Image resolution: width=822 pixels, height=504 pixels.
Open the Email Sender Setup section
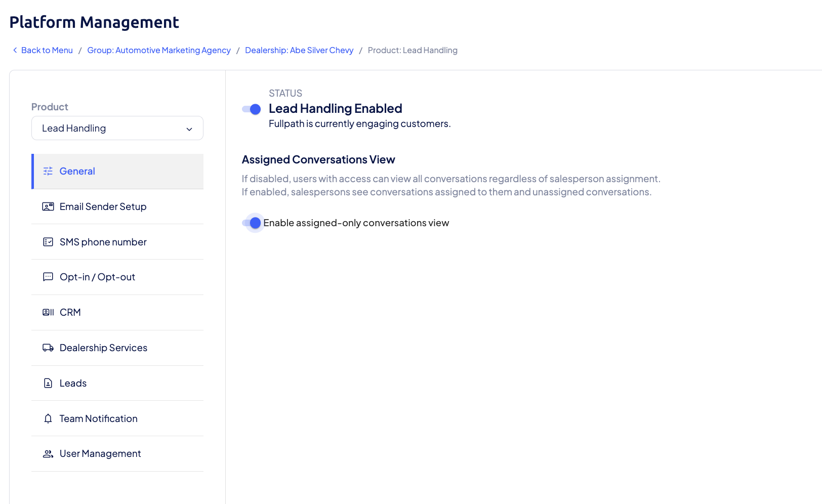point(117,206)
